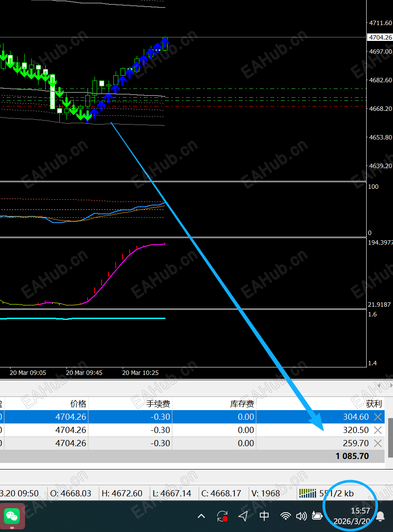Open the notification bell
Viewport: 393px width, 532px height.
[380, 516]
